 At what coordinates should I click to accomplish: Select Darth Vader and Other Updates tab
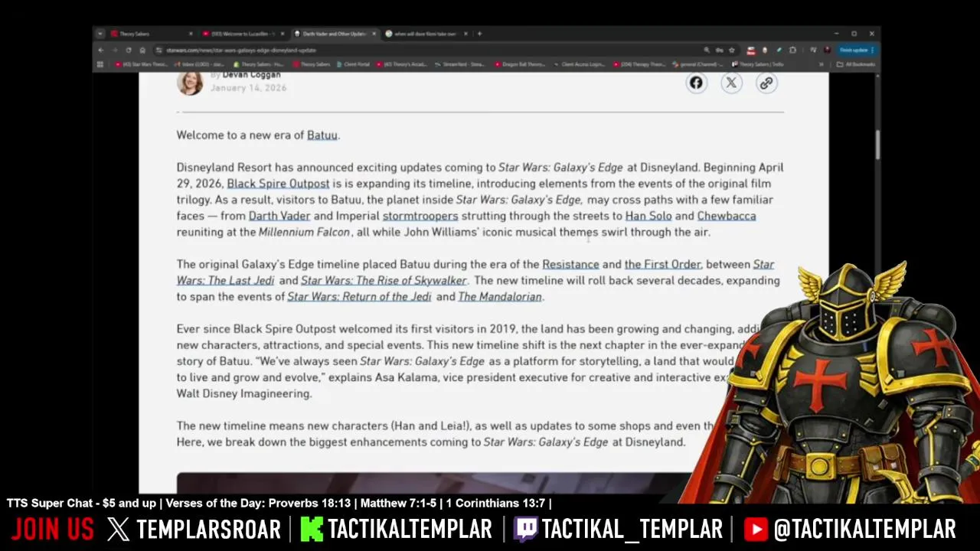click(x=335, y=34)
